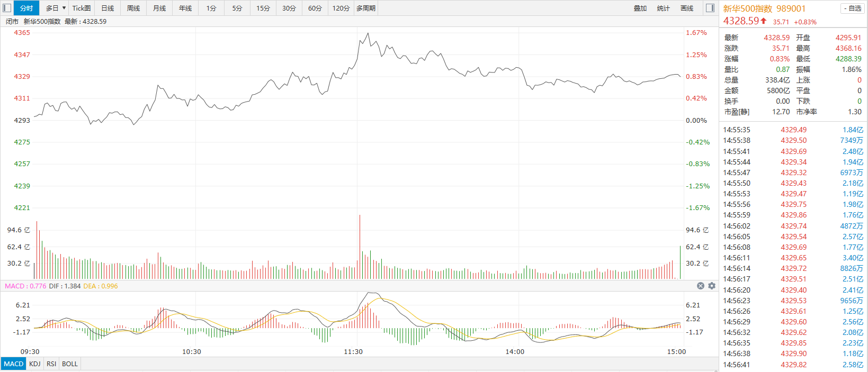Switch to the 日线 chart tab
The image size is (868, 372).
click(108, 8)
